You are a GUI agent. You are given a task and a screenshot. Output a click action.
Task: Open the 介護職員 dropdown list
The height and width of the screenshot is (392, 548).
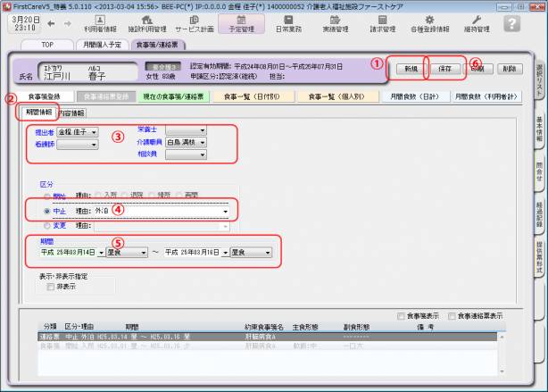[x=203, y=142]
